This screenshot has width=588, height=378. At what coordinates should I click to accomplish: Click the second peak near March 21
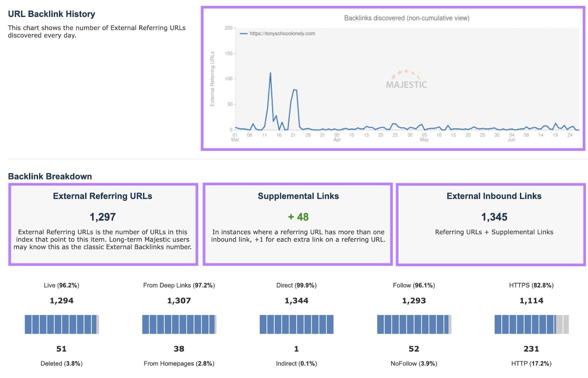[295, 90]
